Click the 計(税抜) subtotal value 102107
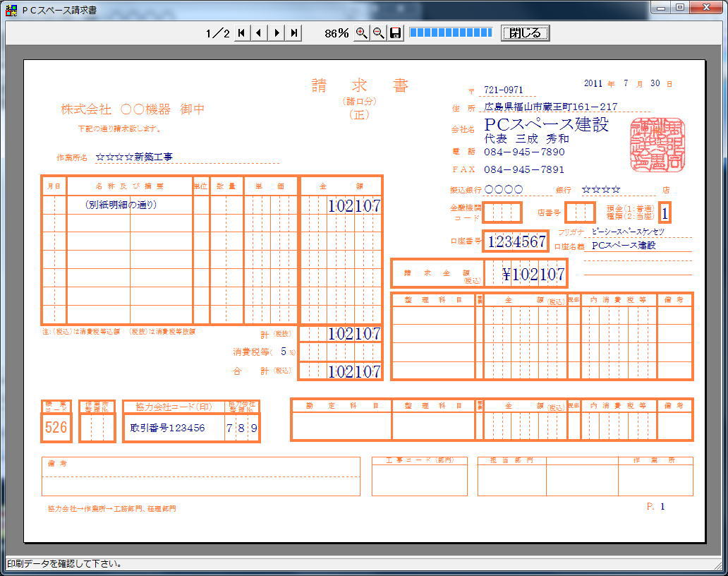 354,333
